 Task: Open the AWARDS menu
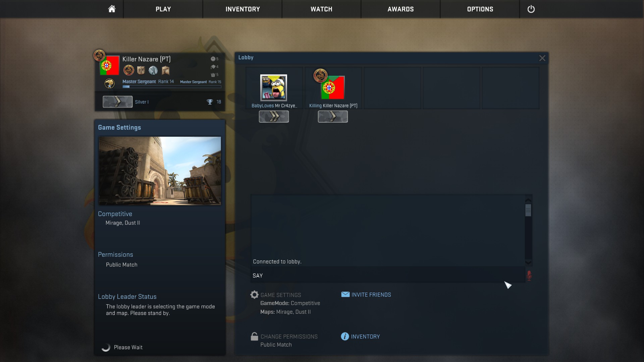pyautogui.click(x=400, y=9)
